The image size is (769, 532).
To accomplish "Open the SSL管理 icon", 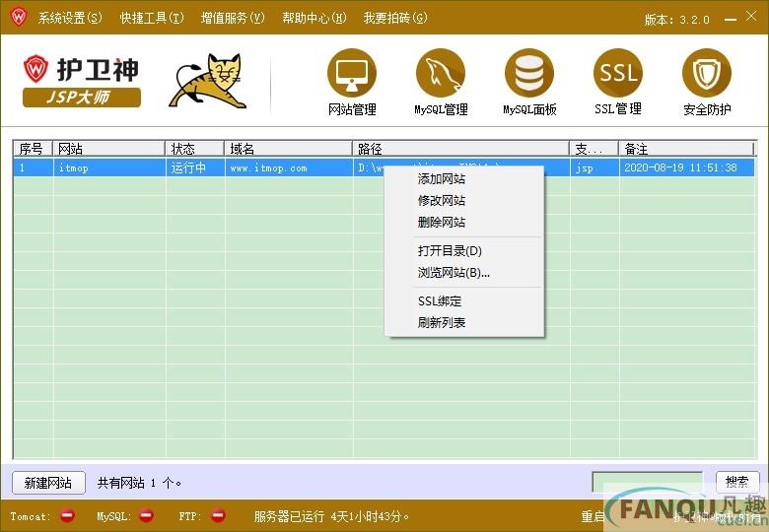I will [618, 74].
